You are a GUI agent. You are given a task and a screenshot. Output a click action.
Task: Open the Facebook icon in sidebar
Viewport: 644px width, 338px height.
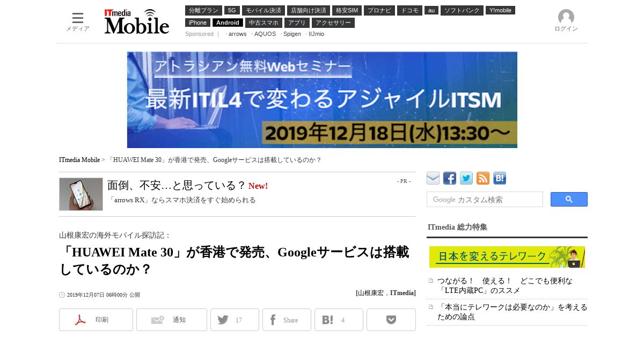tap(450, 178)
